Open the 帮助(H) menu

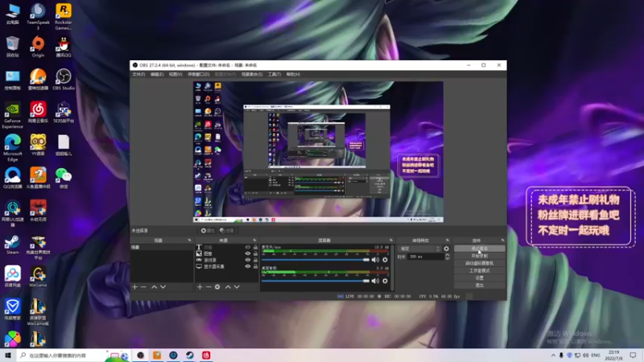(293, 74)
